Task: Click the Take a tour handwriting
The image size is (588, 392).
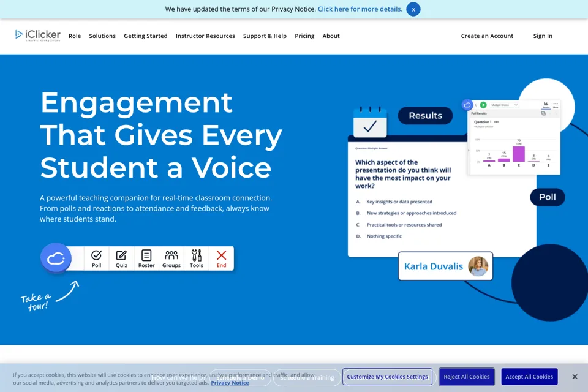Action: 36,302
